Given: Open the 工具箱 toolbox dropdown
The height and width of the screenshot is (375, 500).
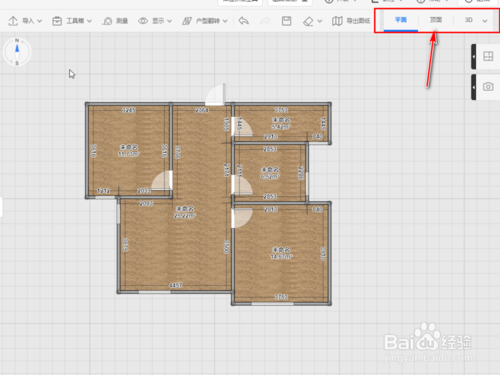Looking at the screenshot, I should coord(72,21).
